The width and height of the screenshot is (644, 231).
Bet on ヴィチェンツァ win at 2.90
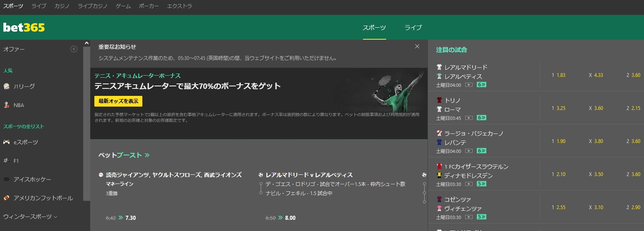[633, 207]
